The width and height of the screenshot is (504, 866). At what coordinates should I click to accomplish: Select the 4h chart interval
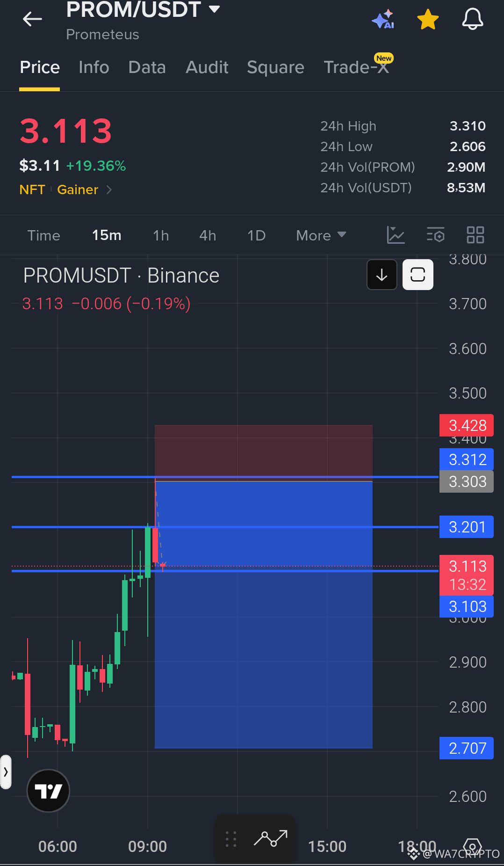[x=208, y=235]
